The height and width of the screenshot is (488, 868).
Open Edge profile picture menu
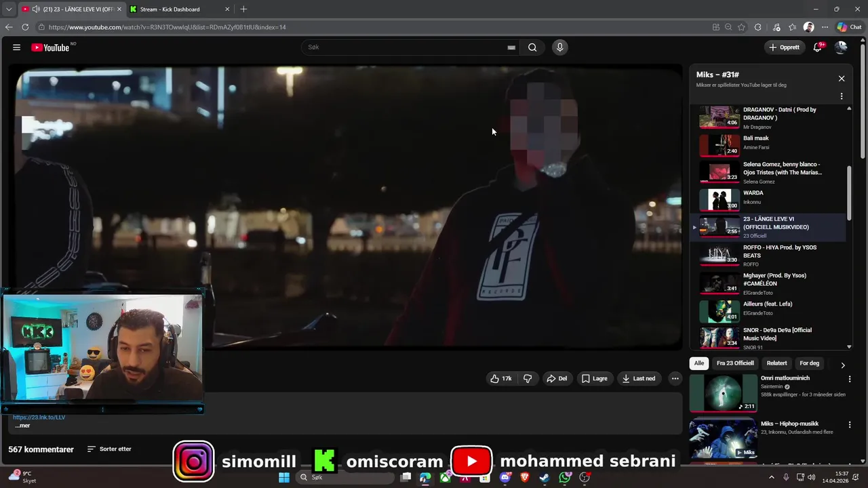click(808, 27)
